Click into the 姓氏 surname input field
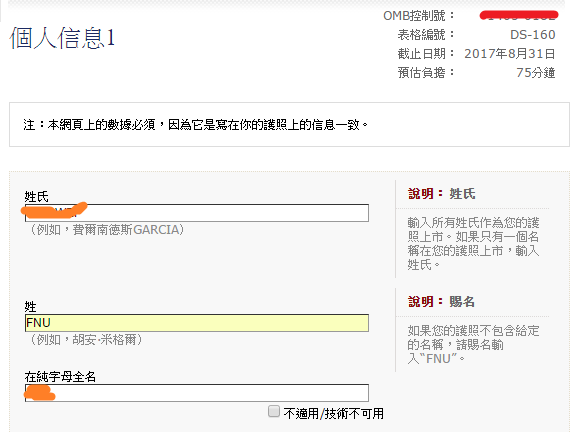 (197, 213)
